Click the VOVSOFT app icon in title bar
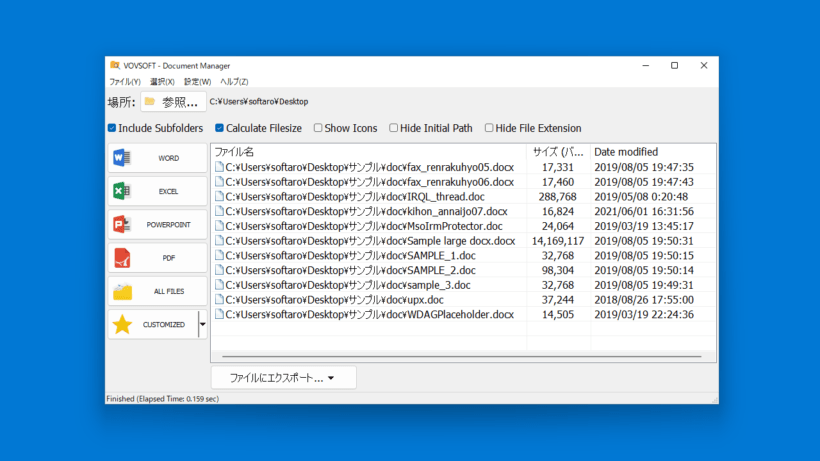This screenshot has width=820, height=461. (x=115, y=65)
